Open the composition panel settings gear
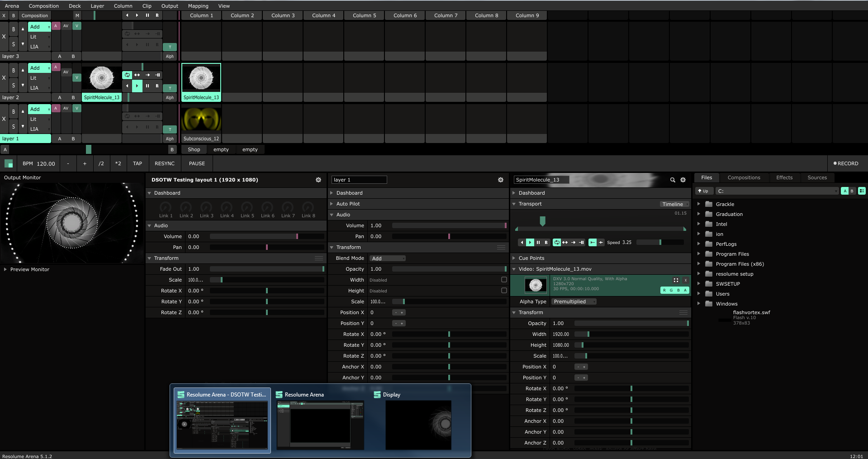 pos(318,180)
